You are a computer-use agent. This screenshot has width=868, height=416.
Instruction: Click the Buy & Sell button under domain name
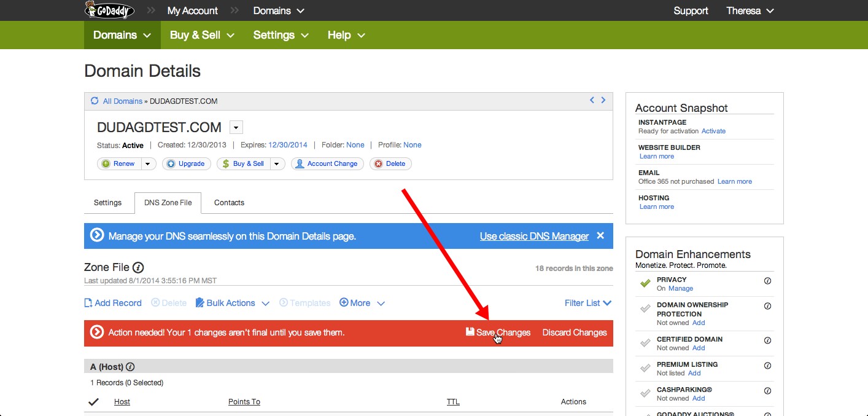[244, 164]
